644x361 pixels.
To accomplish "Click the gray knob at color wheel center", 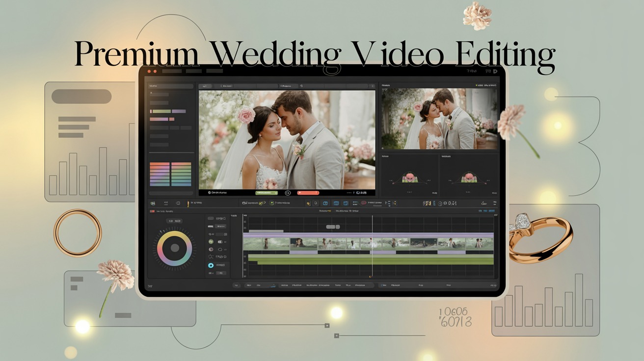I will click(174, 248).
